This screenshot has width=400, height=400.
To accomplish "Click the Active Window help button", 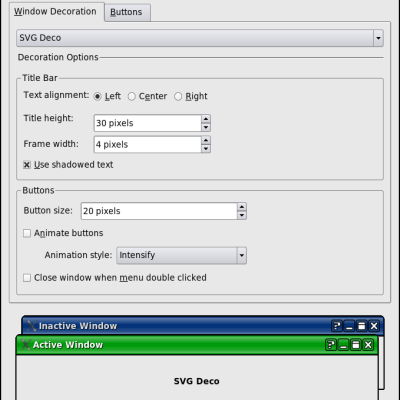I will (x=331, y=345).
